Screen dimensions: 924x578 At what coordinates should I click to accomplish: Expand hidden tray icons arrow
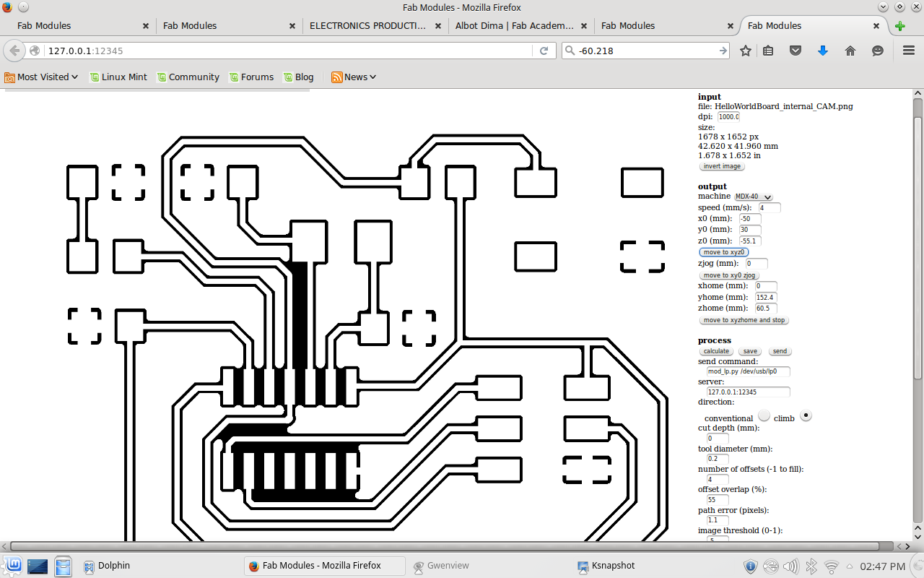[850, 566]
